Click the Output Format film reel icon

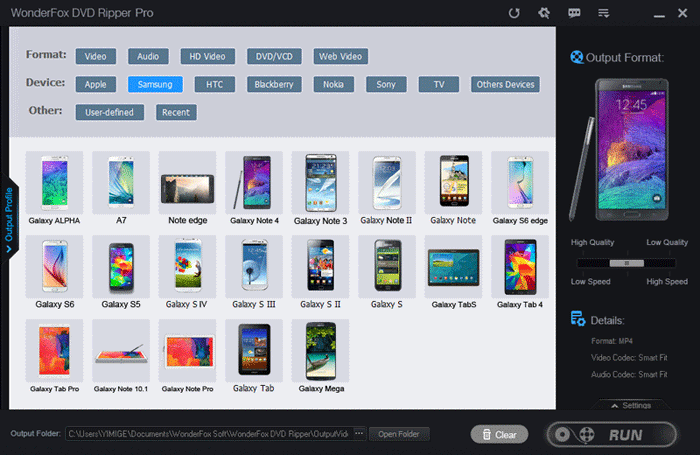tap(577, 57)
